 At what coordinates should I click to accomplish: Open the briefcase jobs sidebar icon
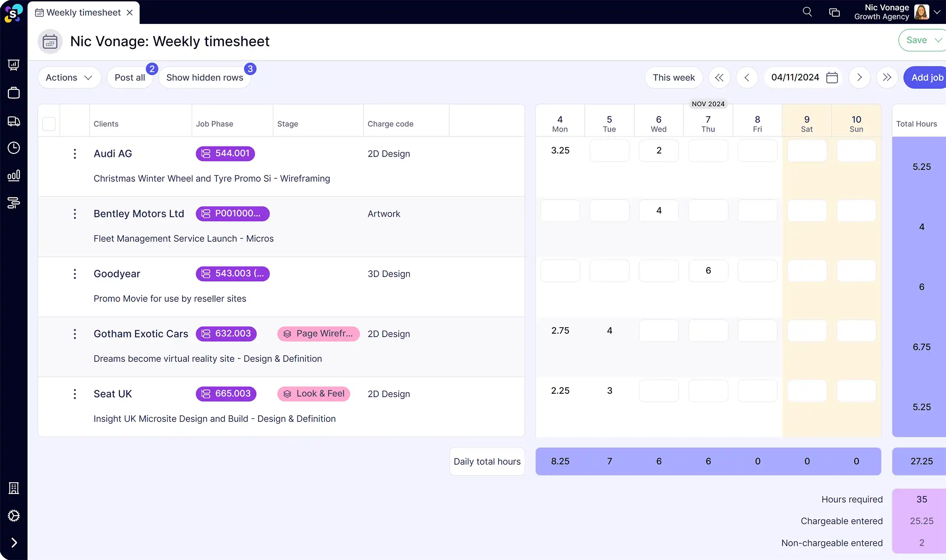[x=14, y=93]
